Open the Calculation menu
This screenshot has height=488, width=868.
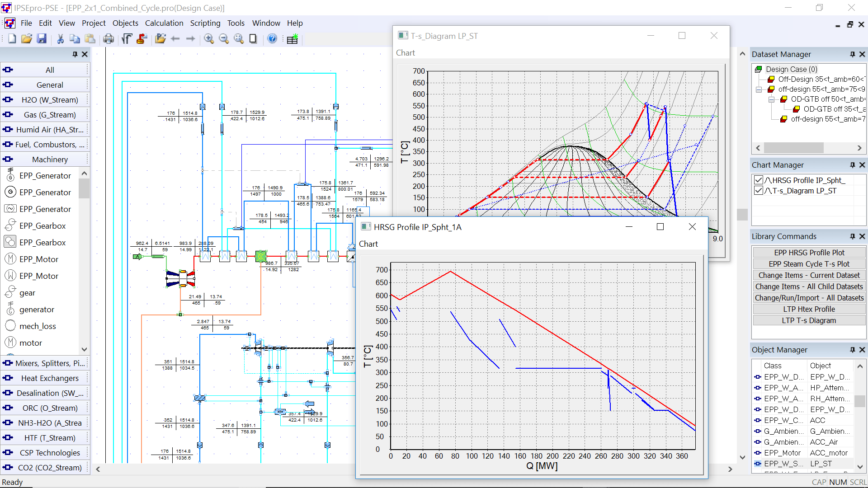click(164, 23)
